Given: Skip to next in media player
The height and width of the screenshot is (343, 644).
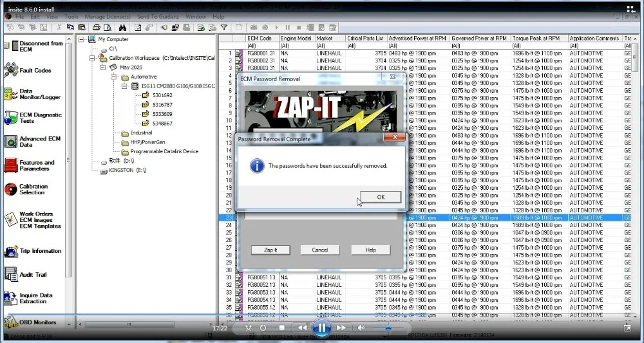Looking at the screenshot, I should pos(341,328).
